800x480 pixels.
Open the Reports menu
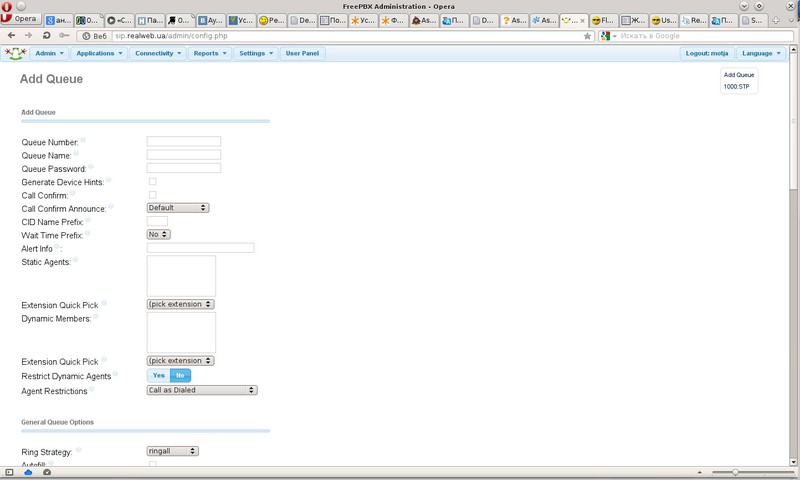(x=210, y=54)
